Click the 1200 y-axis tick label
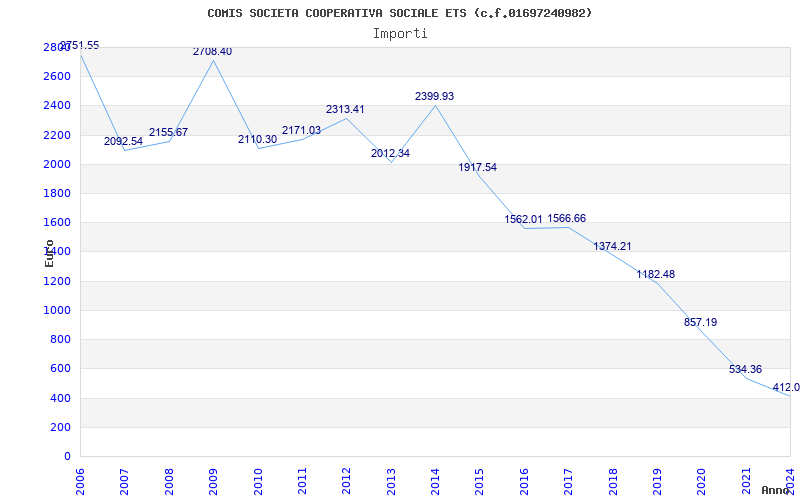This screenshot has width=800, height=500. (x=57, y=282)
